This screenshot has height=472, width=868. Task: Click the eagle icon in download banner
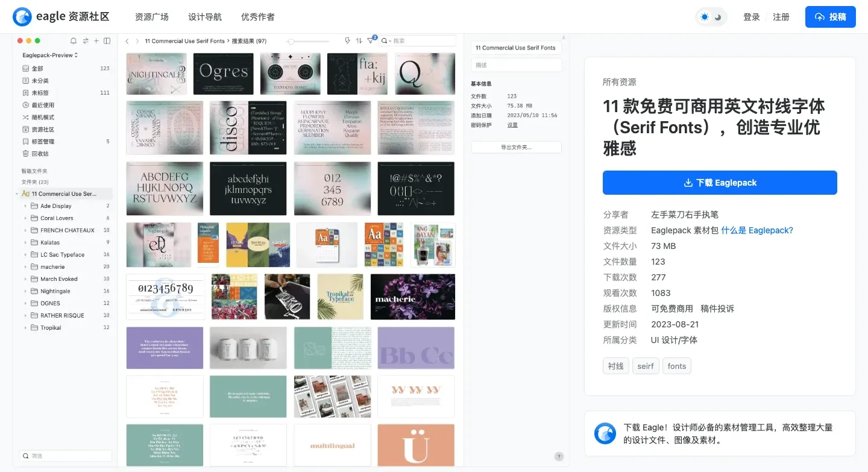605,433
